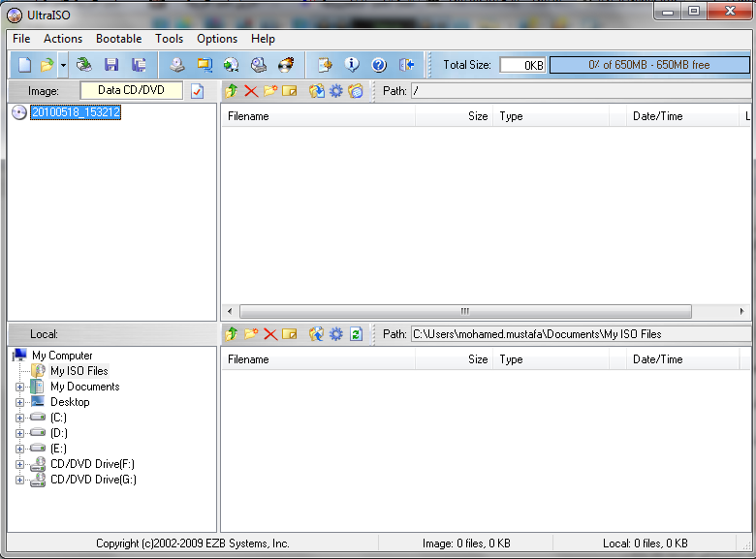Click the Burn CD/DVD Image flame icon
This screenshot has width=756, height=559.
[286, 65]
